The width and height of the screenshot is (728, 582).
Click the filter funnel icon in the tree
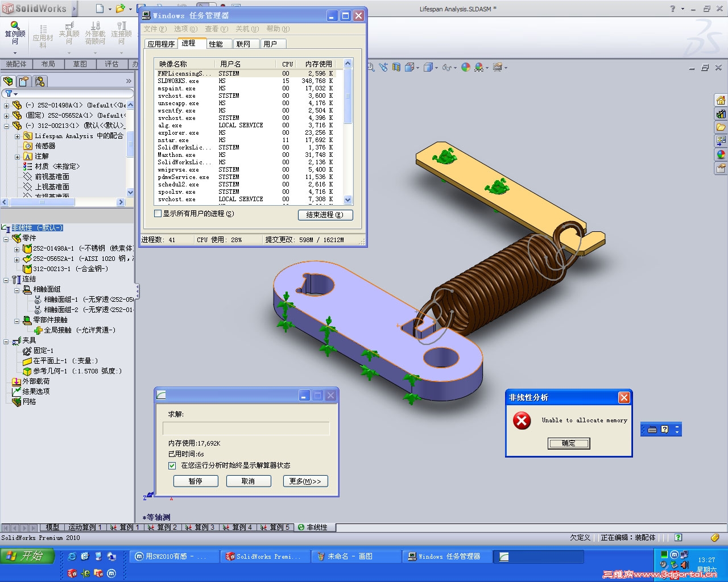pyautogui.click(x=9, y=93)
